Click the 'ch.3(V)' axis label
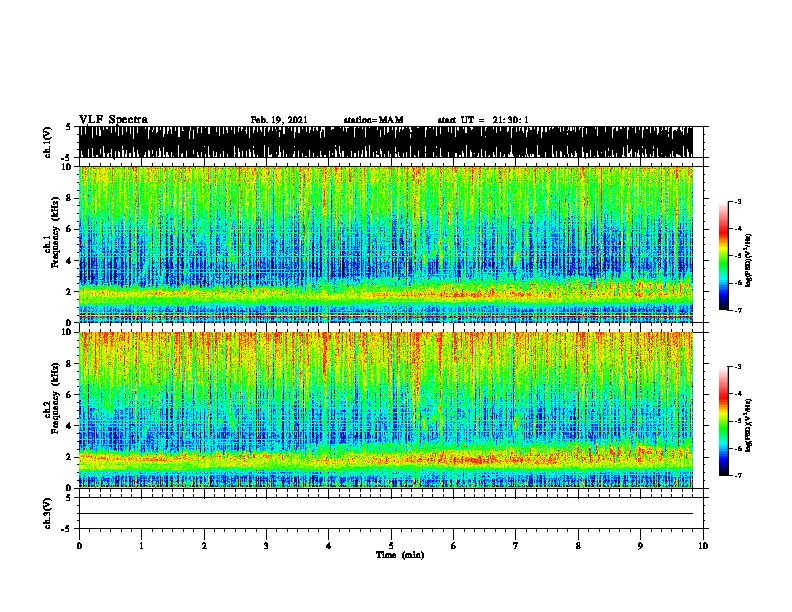792x612 pixels. (48, 513)
